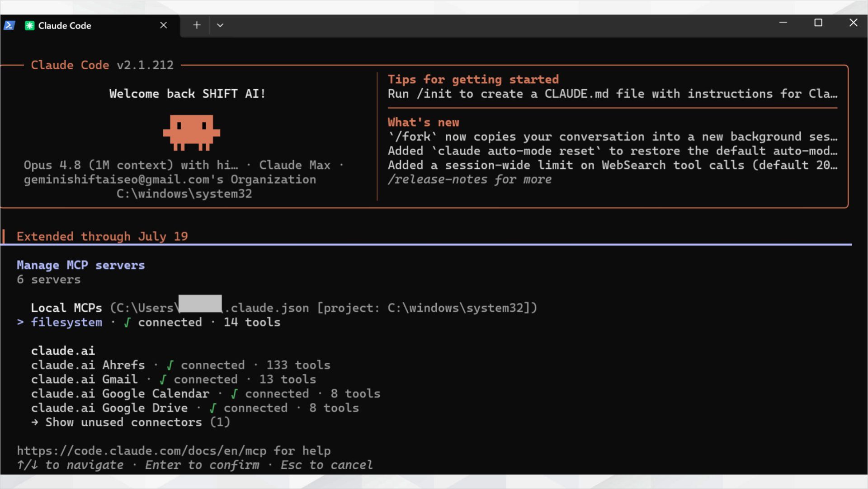
Task: Click the green check on the Ahrefs row
Action: click(x=170, y=366)
